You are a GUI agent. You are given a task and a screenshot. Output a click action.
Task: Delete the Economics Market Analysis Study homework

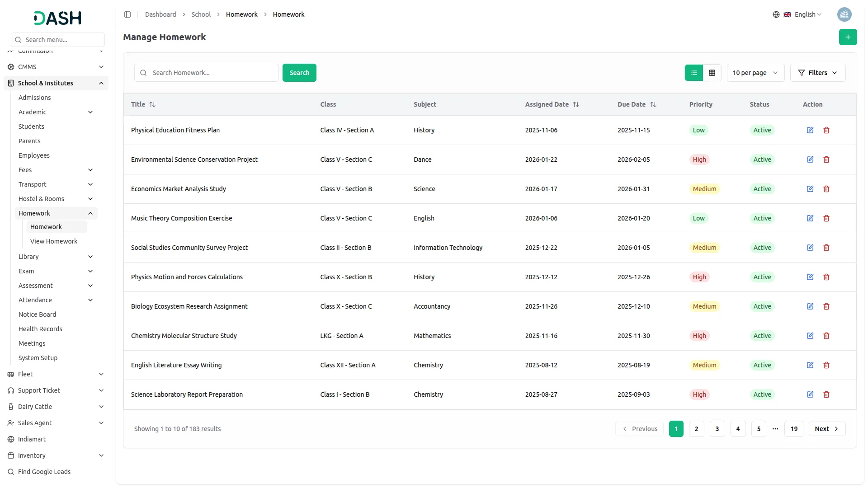(826, 189)
